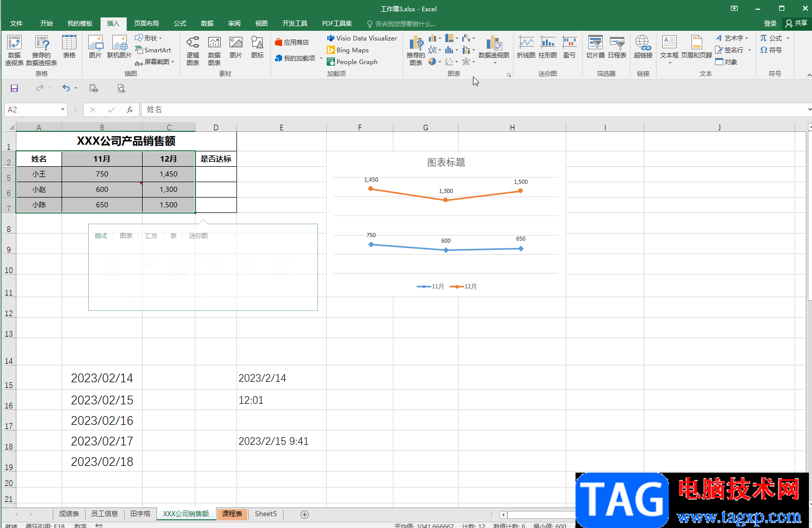Switch to the Page Layout tab
Screen dimensions: 812x528
tap(147, 24)
